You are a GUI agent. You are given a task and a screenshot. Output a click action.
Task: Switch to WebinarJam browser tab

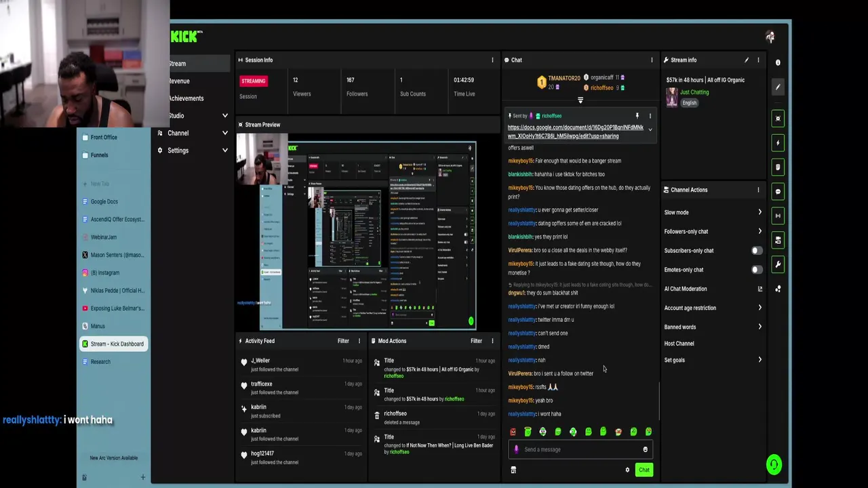[x=113, y=237]
